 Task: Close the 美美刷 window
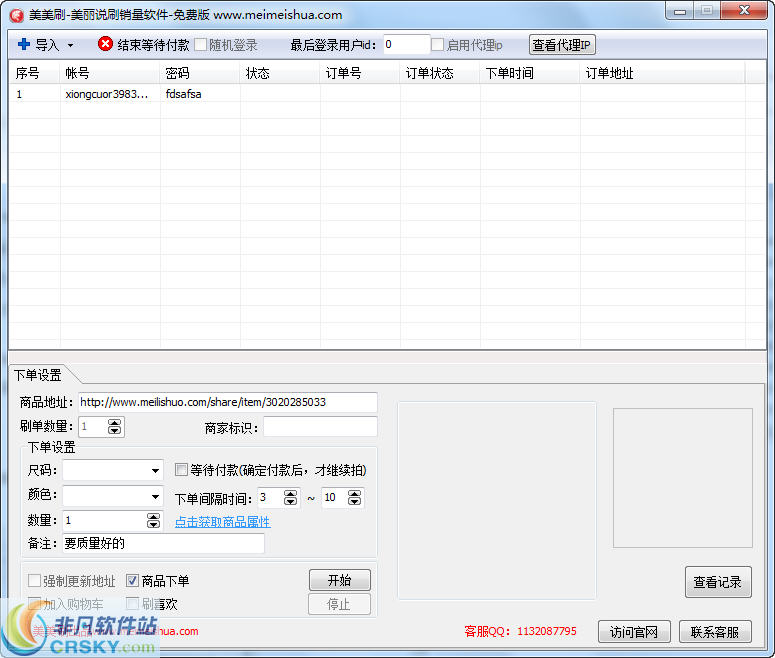pyautogui.click(x=744, y=11)
